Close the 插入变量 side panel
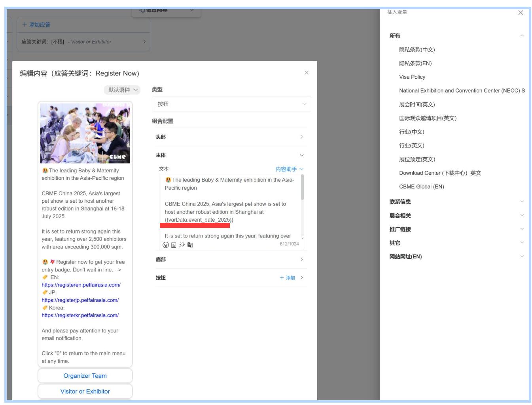Viewport: 532px width, 405px height. click(521, 13)
